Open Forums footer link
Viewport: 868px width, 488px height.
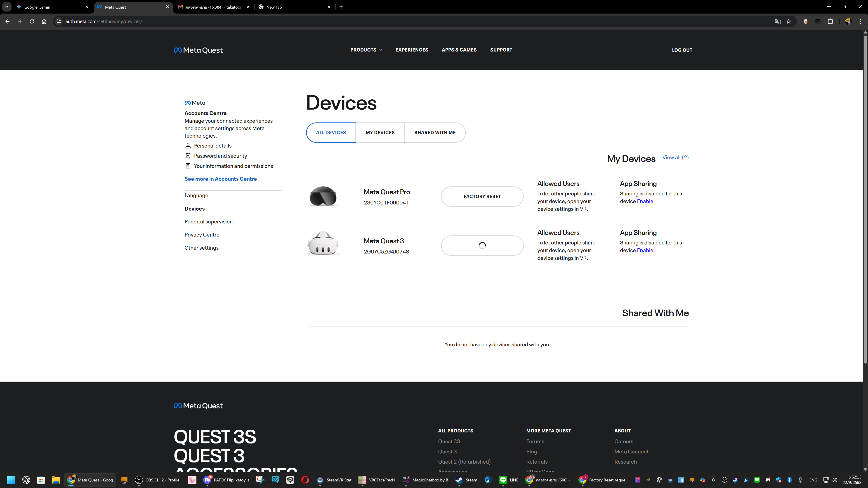tap(535, 441)
